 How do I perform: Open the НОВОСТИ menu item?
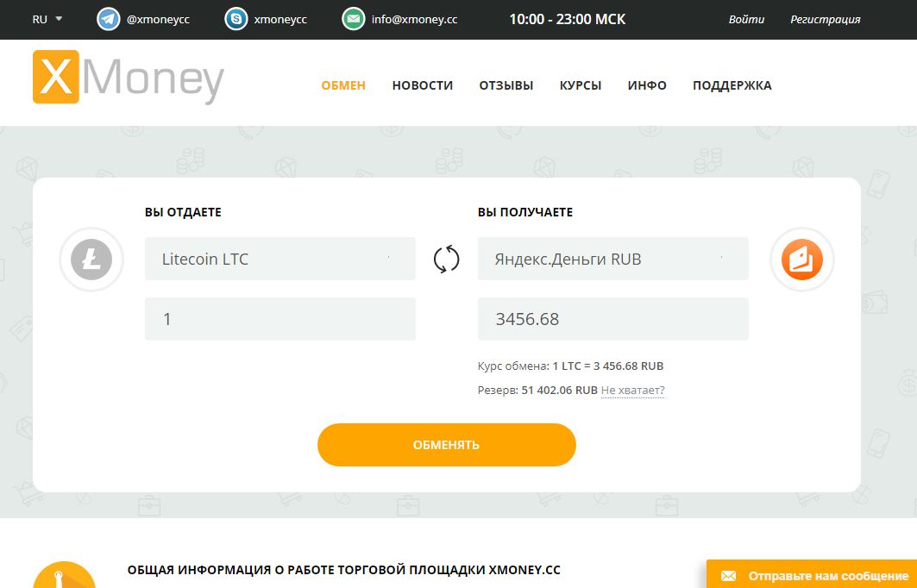422,85
